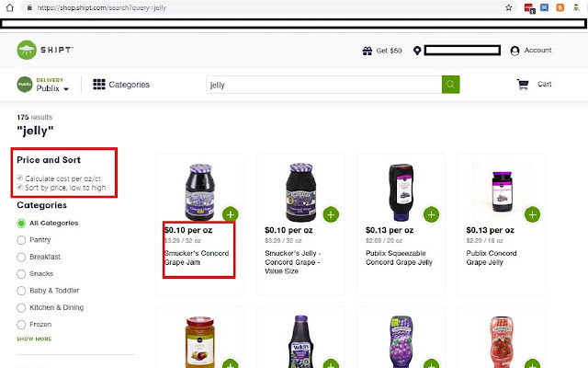
Task: Click Smucker's Value Size jelly jar image
Action: (300, 192)
